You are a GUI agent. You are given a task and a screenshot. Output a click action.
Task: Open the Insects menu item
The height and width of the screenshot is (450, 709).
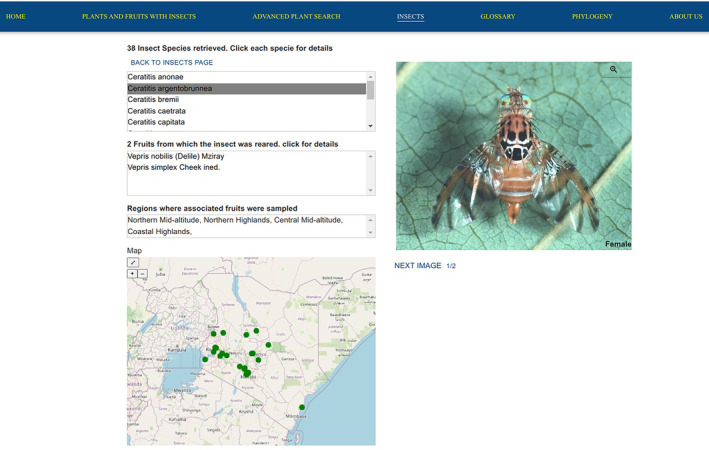coord(411,16)
